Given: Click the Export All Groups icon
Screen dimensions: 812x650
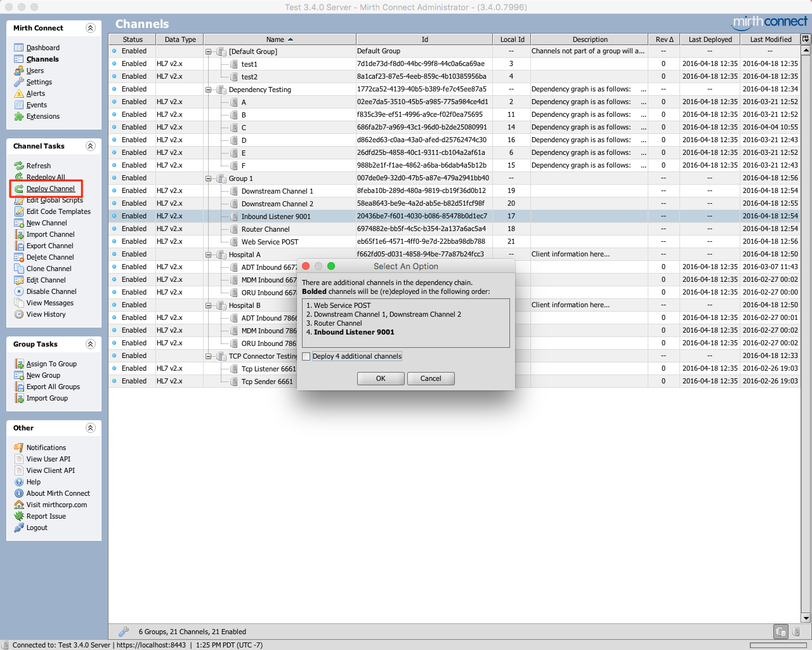Looking at the screenshot, I should [19, 387].
